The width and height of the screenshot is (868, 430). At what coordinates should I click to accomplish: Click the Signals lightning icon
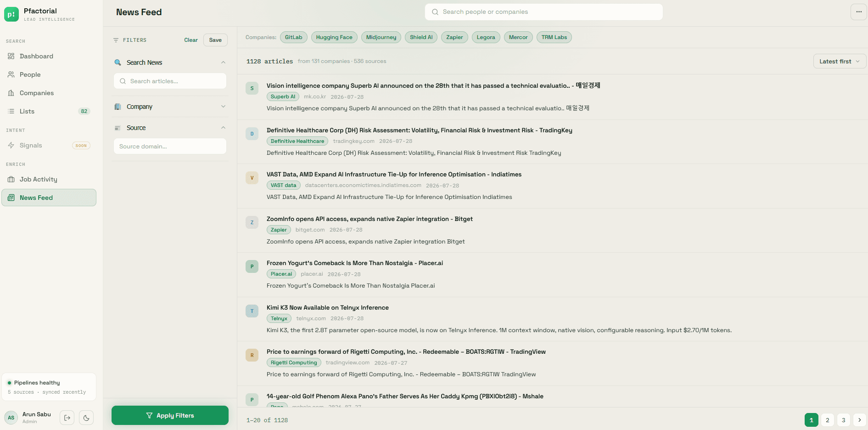point(11,145)
